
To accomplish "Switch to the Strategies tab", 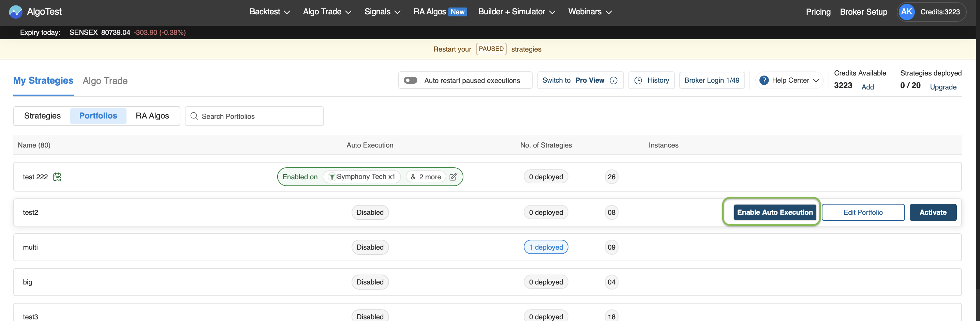I will pos(42,116).
